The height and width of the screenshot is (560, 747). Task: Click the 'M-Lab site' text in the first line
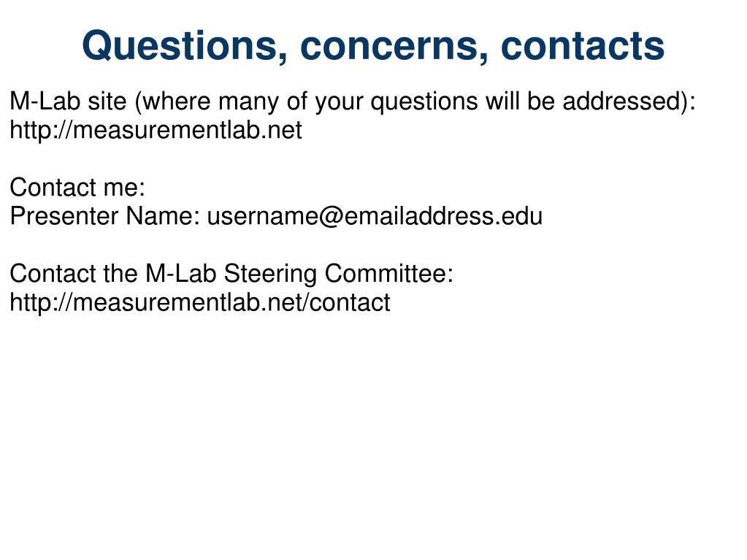pos(68,101)
